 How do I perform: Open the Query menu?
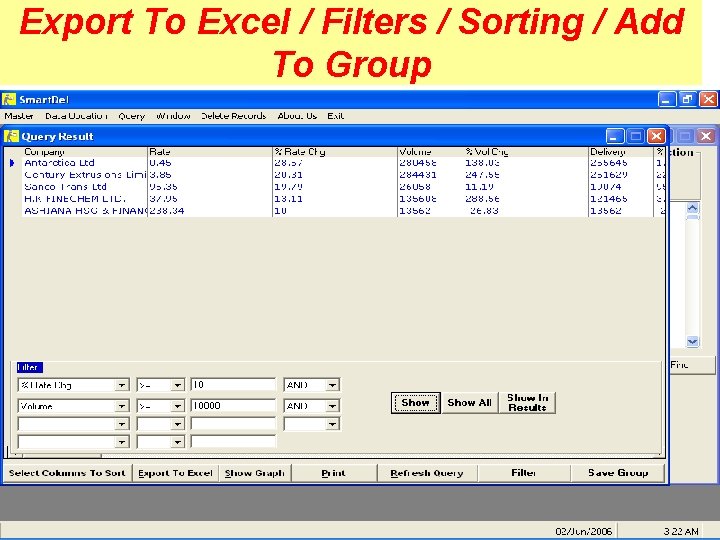(131, 116)
